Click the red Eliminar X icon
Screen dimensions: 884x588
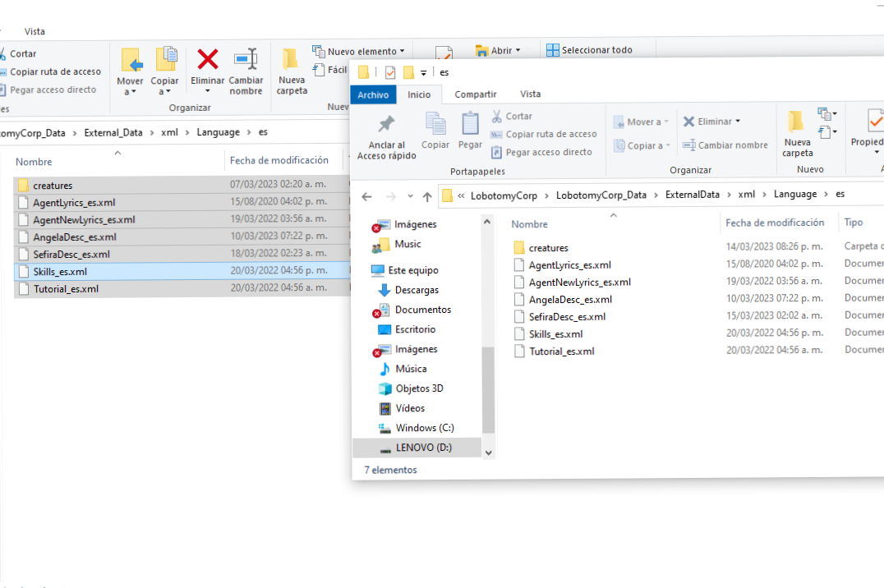pos(208,59)
